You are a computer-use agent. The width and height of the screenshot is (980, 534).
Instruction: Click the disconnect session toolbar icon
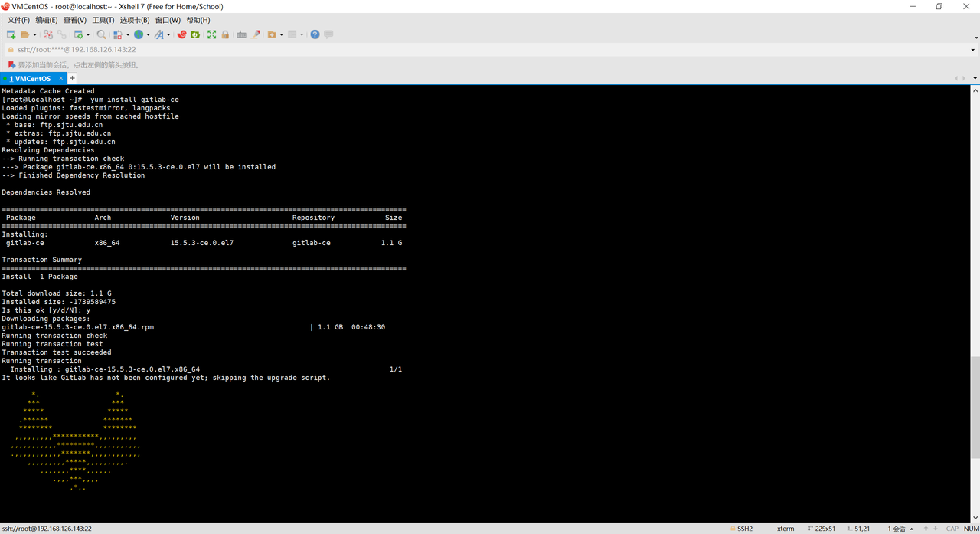48,34
